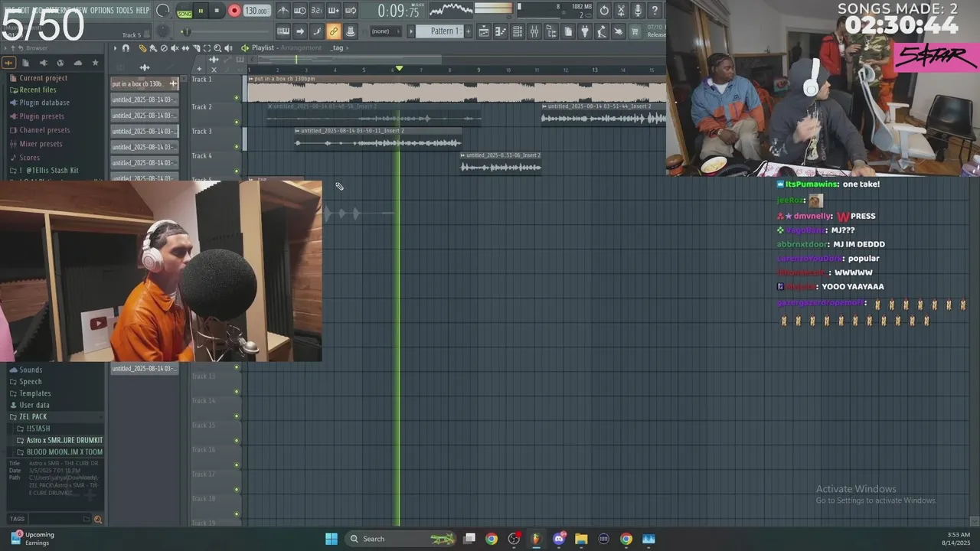Screen dimensions: 980x551
Task: Click the 130.000 tempo field
Action: [x=256, y=11]
